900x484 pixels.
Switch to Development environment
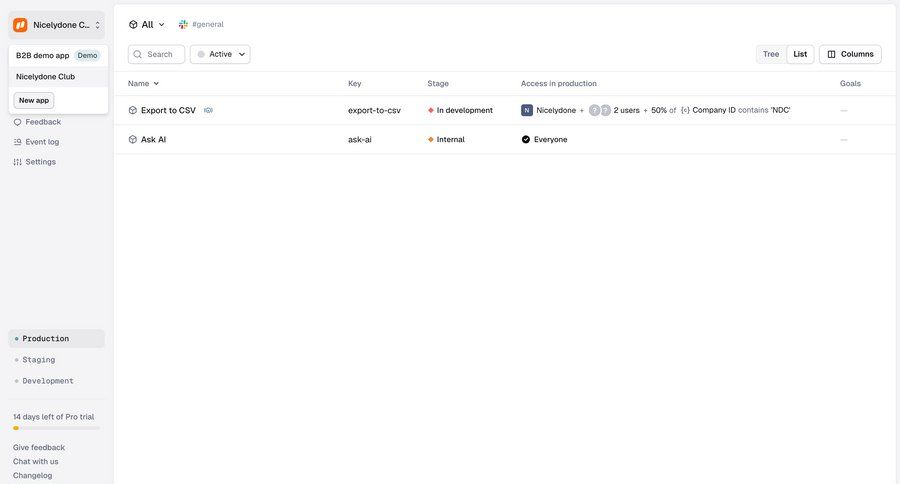pos(57,381)
